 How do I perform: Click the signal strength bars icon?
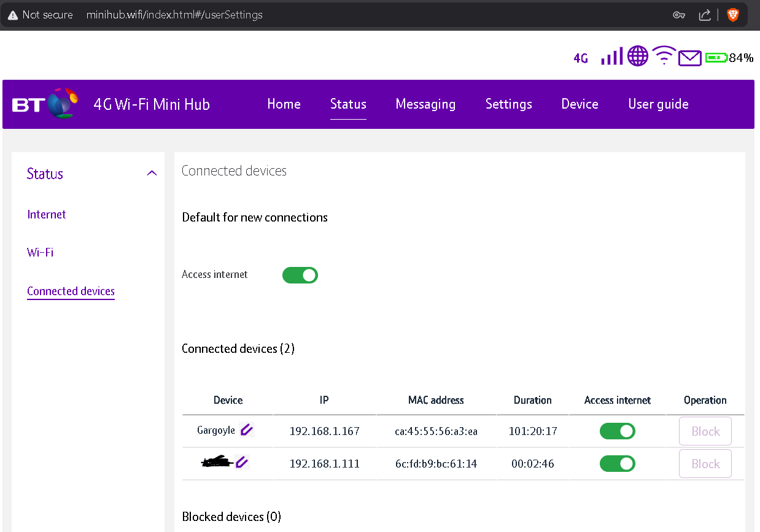[x=612, y=56]
